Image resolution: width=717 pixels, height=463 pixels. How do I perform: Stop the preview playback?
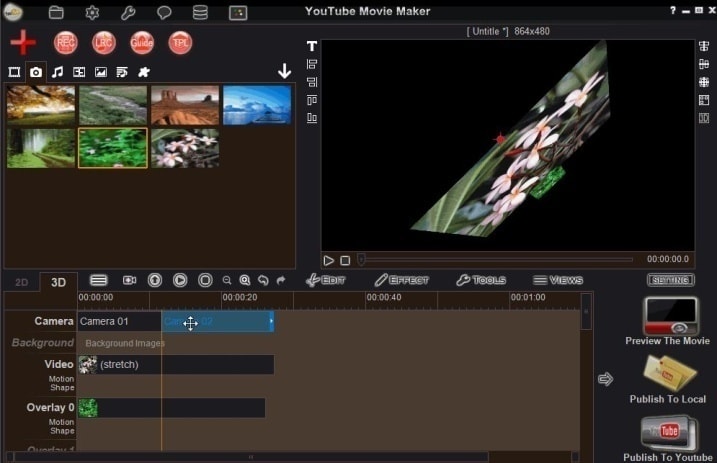[x=345, y=261]
